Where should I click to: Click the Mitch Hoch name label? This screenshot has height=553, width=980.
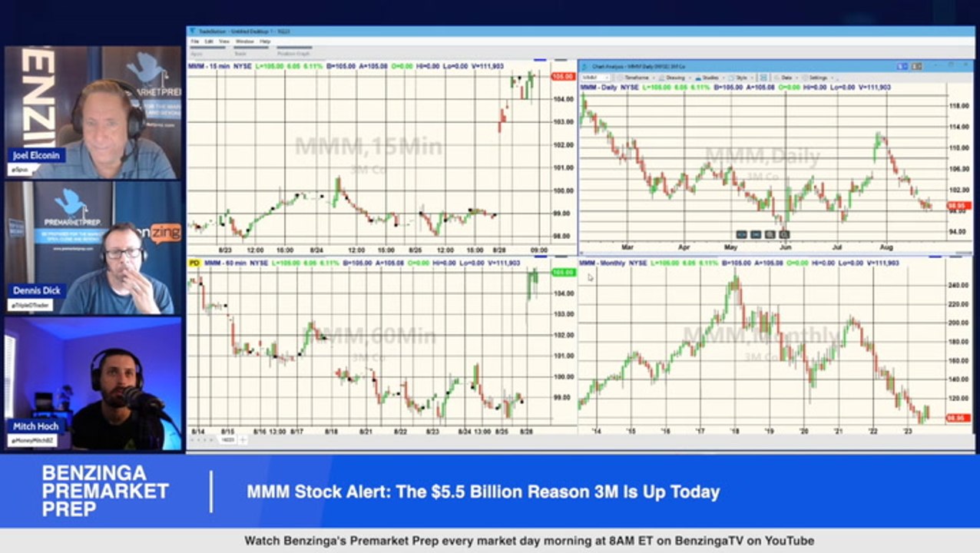(x=35, y=426)
